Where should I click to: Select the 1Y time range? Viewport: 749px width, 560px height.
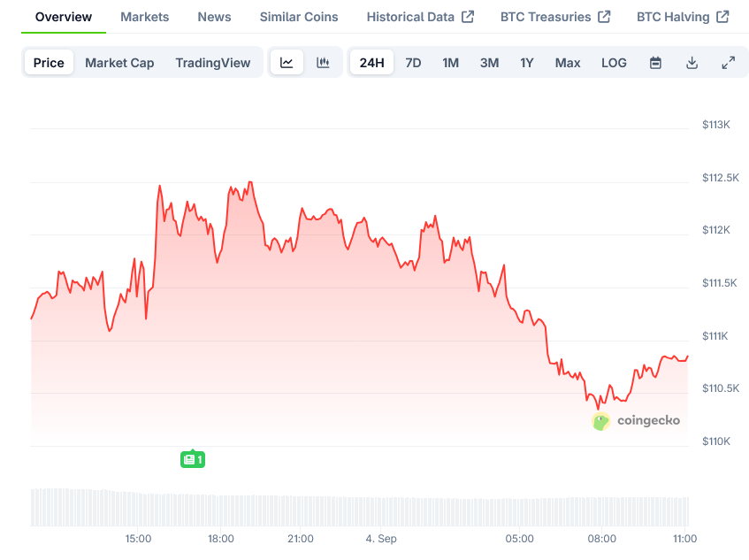click(x=527, y=63)
